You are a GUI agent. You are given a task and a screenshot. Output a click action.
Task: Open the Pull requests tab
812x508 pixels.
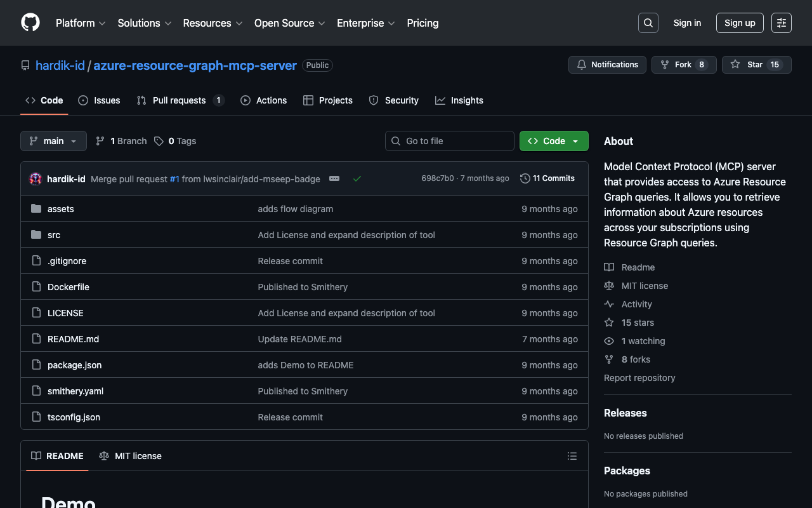tap(180, 100)
